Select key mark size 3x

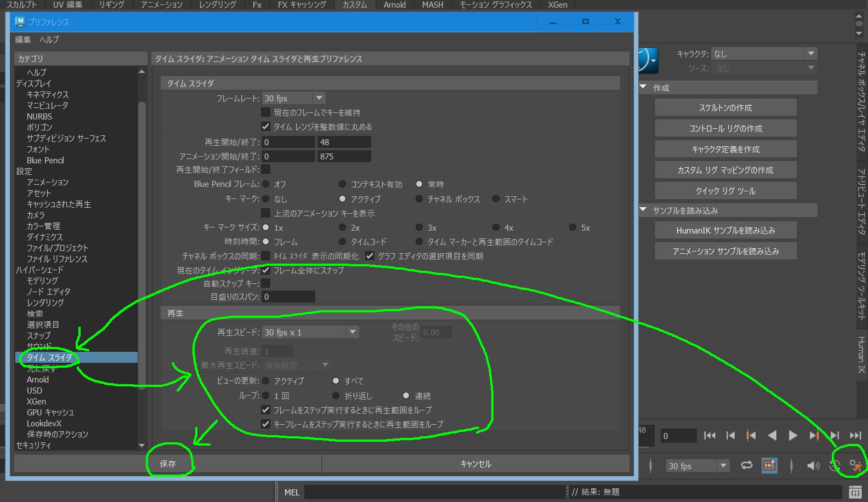(x=419, y=227)
